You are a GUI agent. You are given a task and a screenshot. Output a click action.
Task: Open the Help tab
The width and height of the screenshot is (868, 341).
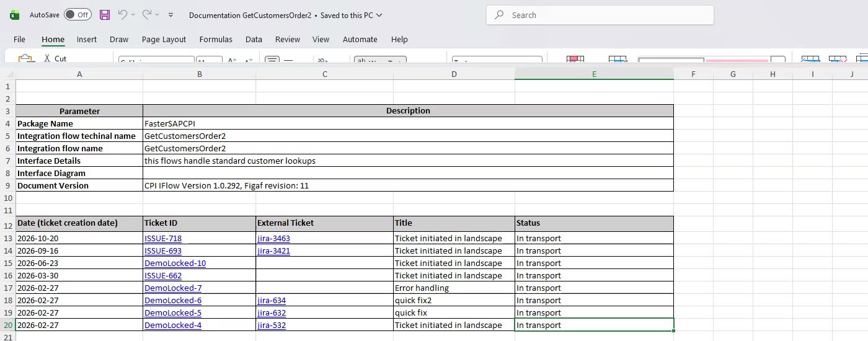point(399,39)
